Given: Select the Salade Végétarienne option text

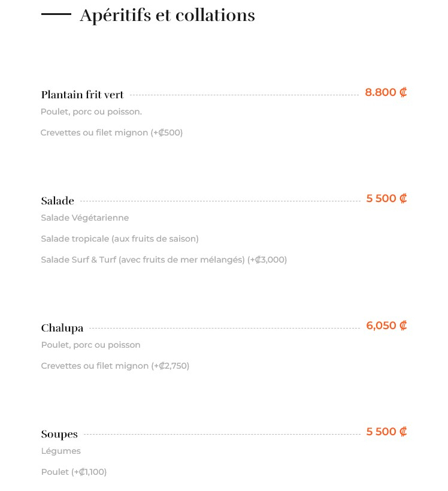Looking at the screenshot, I should [x=85, y=218].
